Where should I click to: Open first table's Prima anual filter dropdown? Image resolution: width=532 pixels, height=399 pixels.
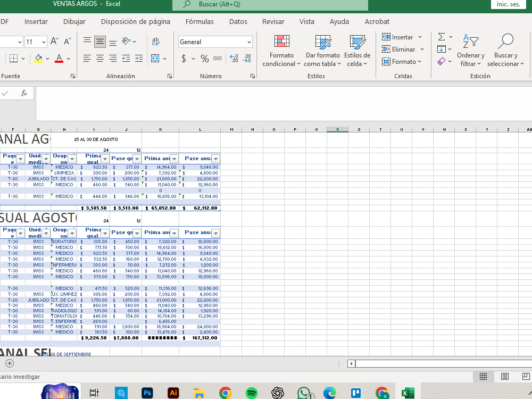pos(174,159)
